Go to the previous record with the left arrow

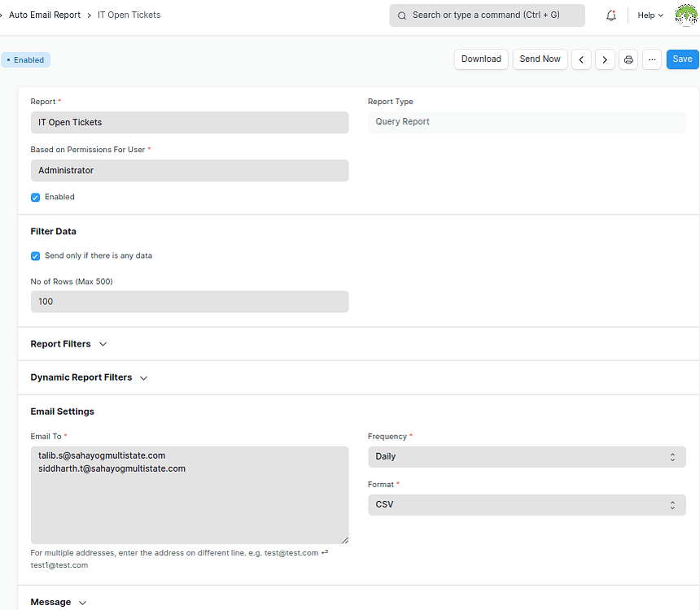click(580, 59)
